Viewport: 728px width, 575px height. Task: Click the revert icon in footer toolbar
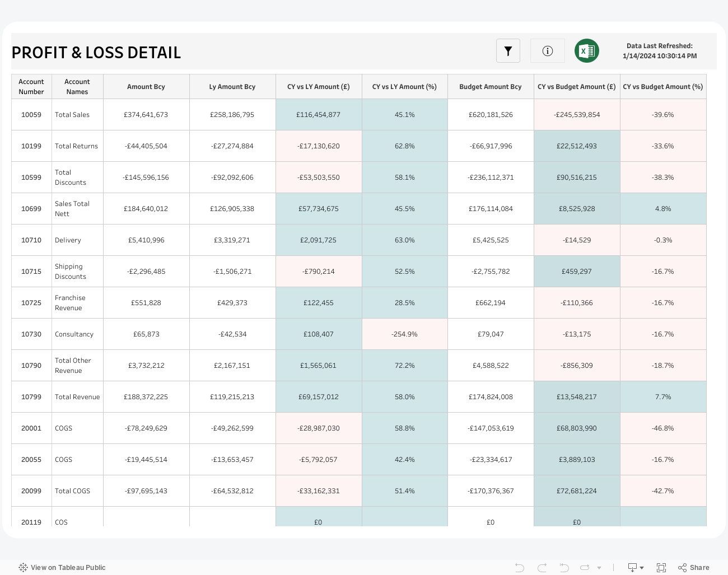564,568
